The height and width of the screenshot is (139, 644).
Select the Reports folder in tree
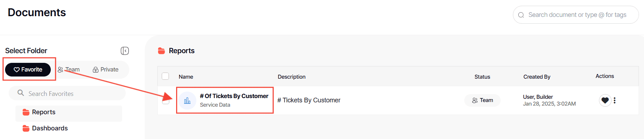point(69,112)
